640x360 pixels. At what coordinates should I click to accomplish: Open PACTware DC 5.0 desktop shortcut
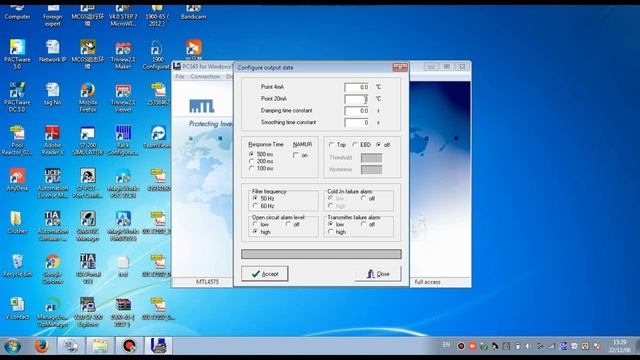(x=17, y=97)
